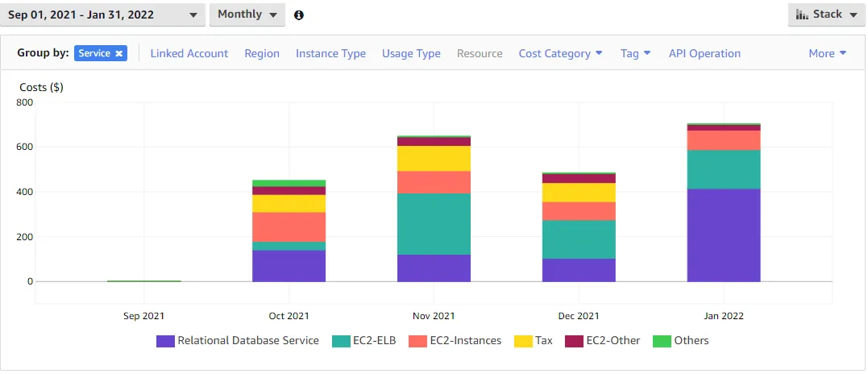Select Oct 2021 EC2-Instances bar segment

pos(289,226)
